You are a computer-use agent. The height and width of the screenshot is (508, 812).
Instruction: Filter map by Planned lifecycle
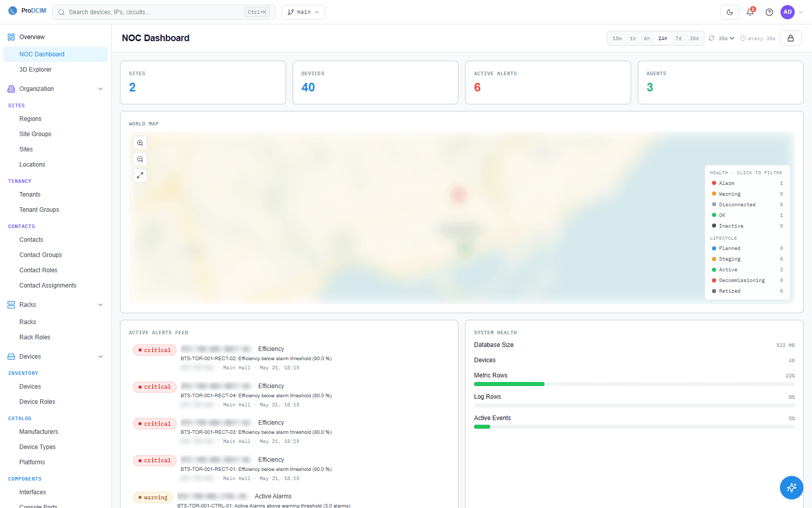[748, 248]
